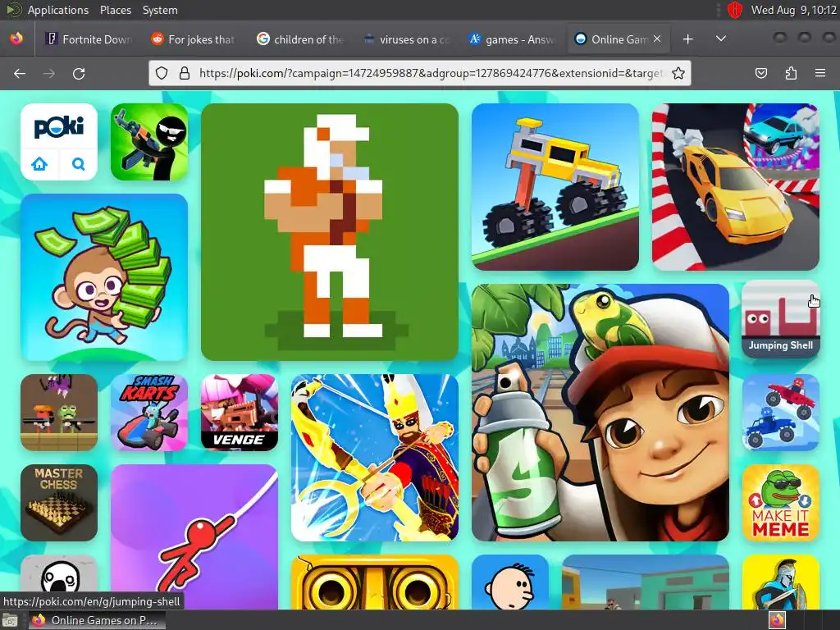The height and width of the screenshot is (630, 840).
Task: Switch to the children of the tab
Action: tap(300, 39)
